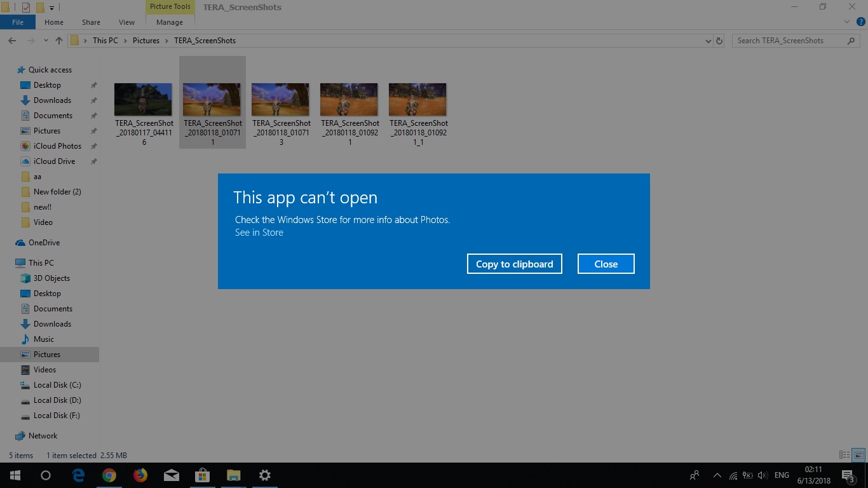Open the See in Store link

tap(259, 233)
